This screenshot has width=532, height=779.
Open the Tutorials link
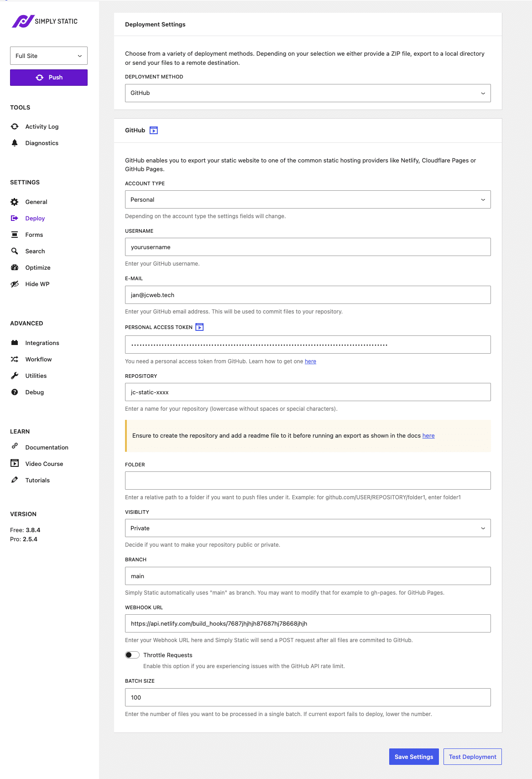point(37,480)
